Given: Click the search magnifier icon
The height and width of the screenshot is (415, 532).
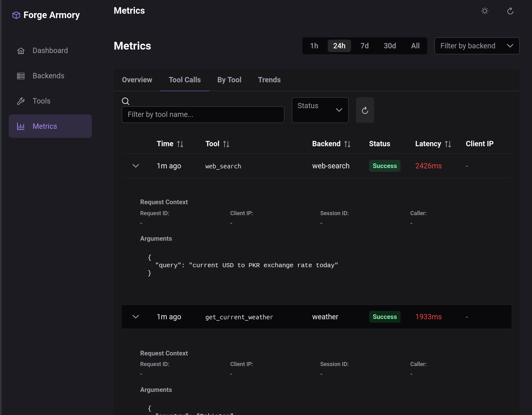Looking at the screenshot, I should [x=126, y=101].
